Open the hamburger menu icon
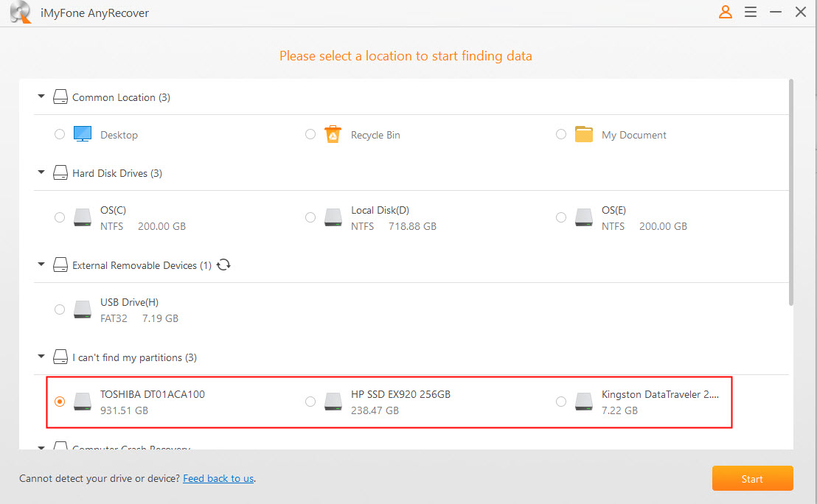This screenshot has width=817, height=504. click(751, 12)
